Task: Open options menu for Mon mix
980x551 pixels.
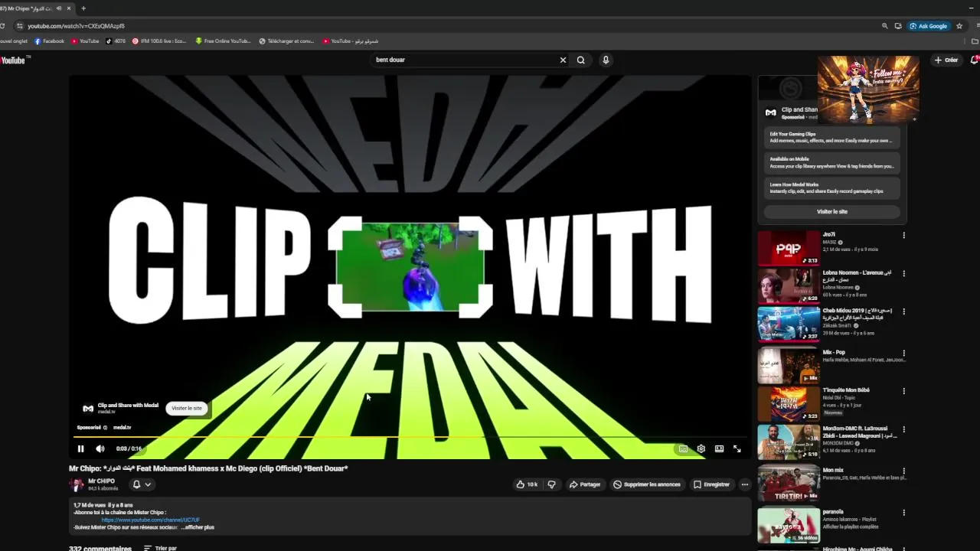Action: tap(903, 471)
